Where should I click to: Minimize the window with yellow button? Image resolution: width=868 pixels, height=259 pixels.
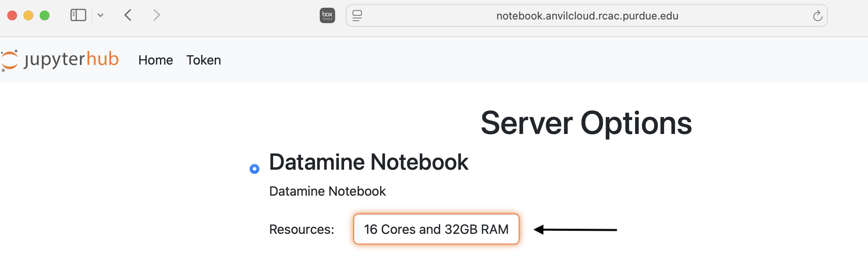(28, 15)
